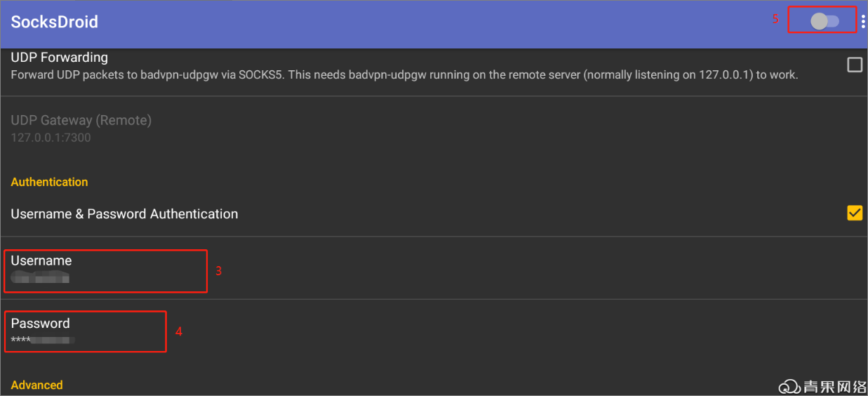This screenshot has width=868, height=396.
Task: Click the UDP Forwarding setting title
Action: [59, 58]
